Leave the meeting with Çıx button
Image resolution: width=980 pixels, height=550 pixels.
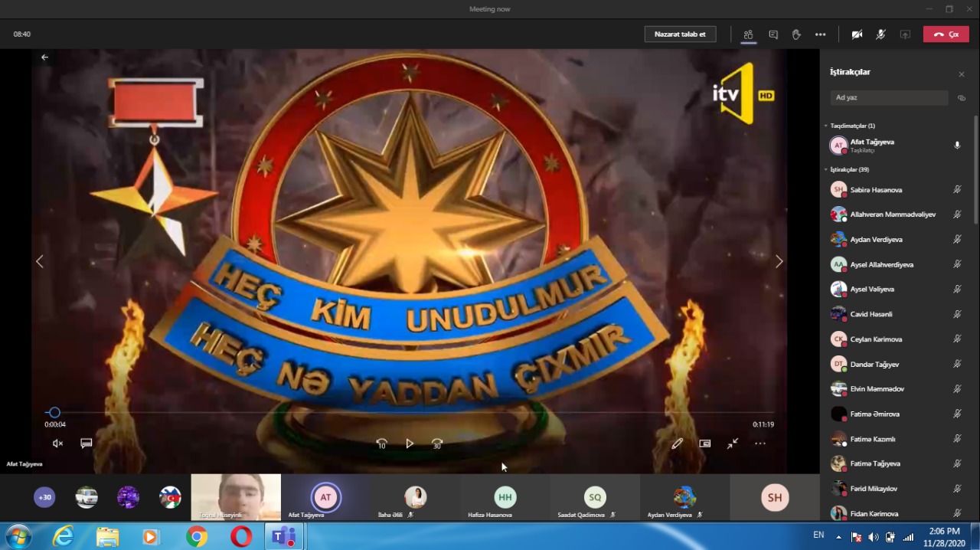(946, 34)
